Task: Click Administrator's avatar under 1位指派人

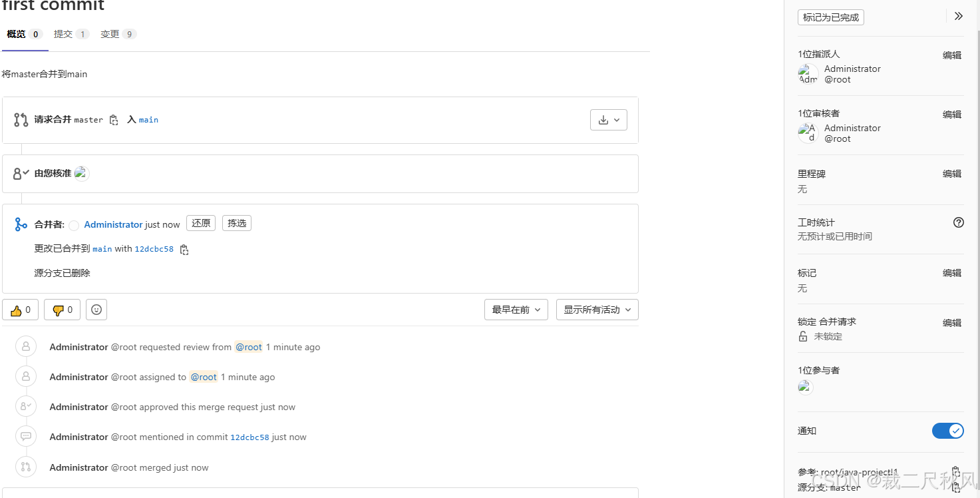Action: (807, 73)
